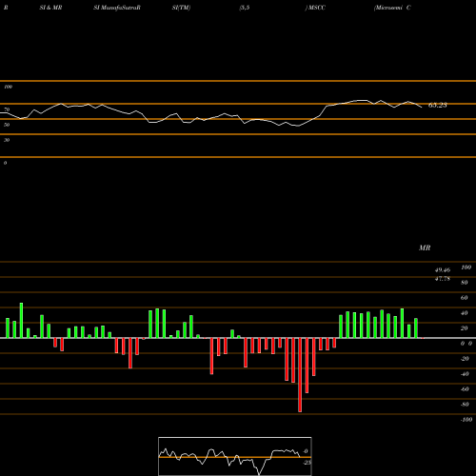Click the -20 label on MR axis

(x=465, y=359)
